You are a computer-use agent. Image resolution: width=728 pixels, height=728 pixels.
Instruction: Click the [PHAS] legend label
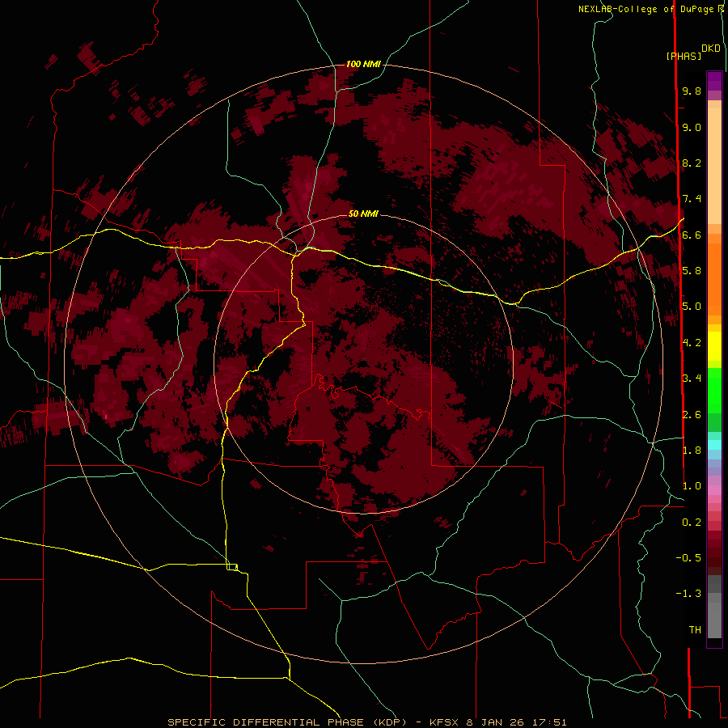coord(684,56)
